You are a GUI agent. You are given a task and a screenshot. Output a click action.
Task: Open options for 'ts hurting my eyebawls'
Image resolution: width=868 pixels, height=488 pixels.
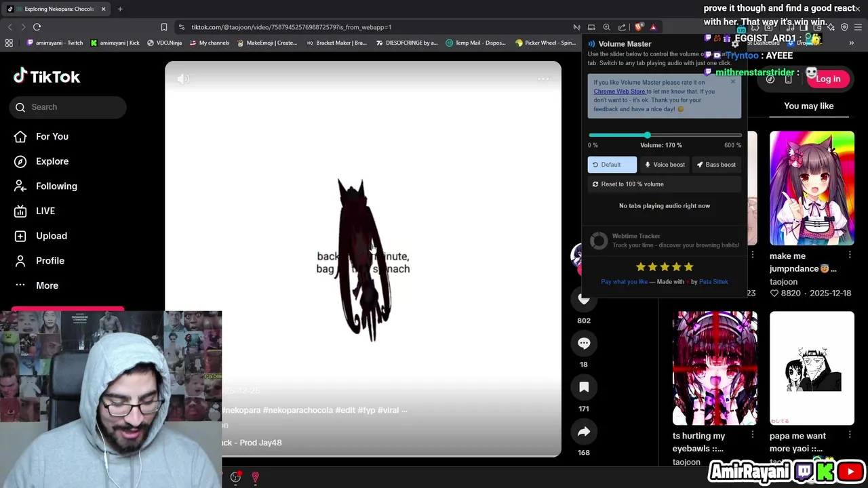coord(753,435)
